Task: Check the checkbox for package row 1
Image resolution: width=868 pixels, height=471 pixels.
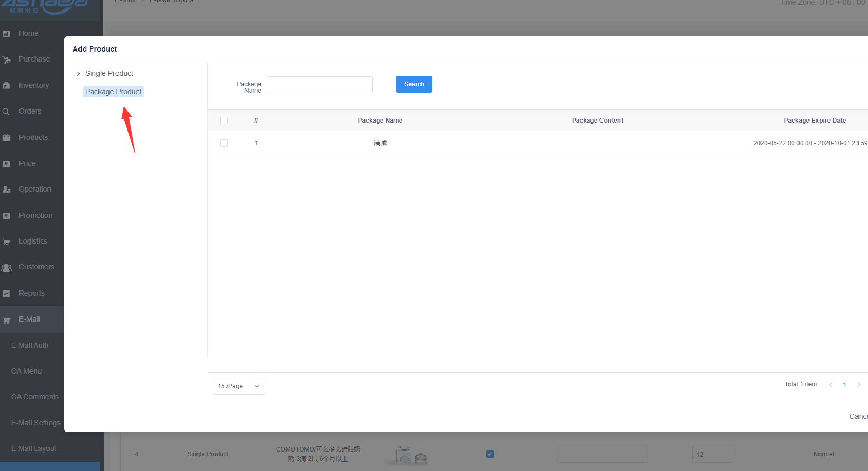Action: (x=224, y=143)
